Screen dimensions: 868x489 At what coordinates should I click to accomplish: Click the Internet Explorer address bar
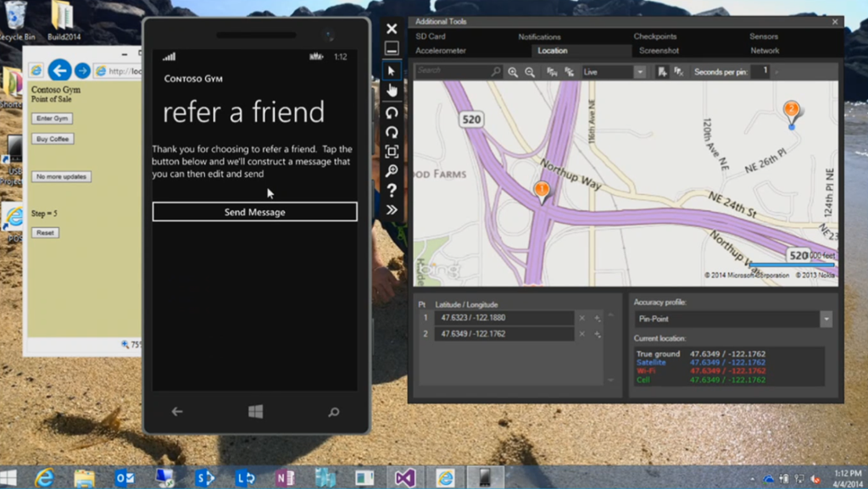[119, 71]
